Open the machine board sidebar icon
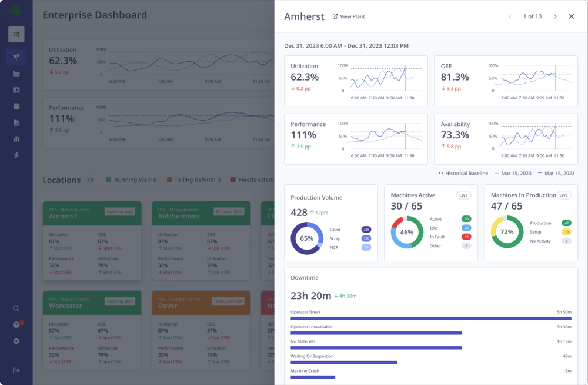Screen dimensions: 588x385 point(16,89)
